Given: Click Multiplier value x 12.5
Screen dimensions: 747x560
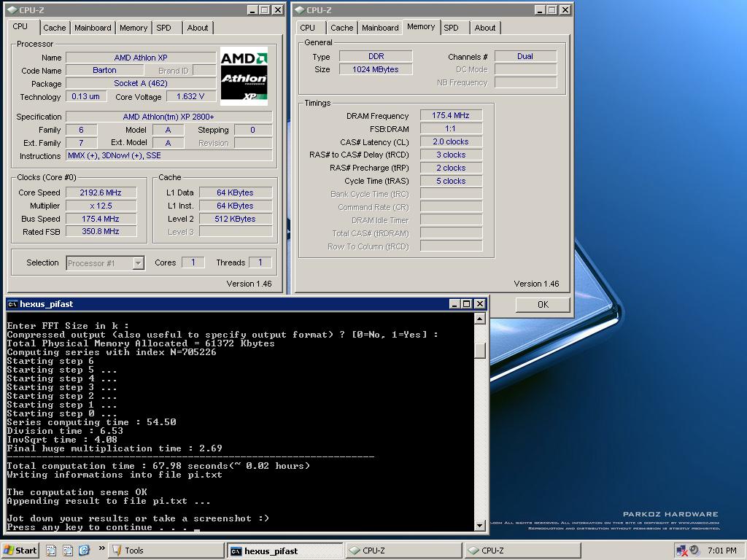Looking at the screenshot, I should 101,206.
